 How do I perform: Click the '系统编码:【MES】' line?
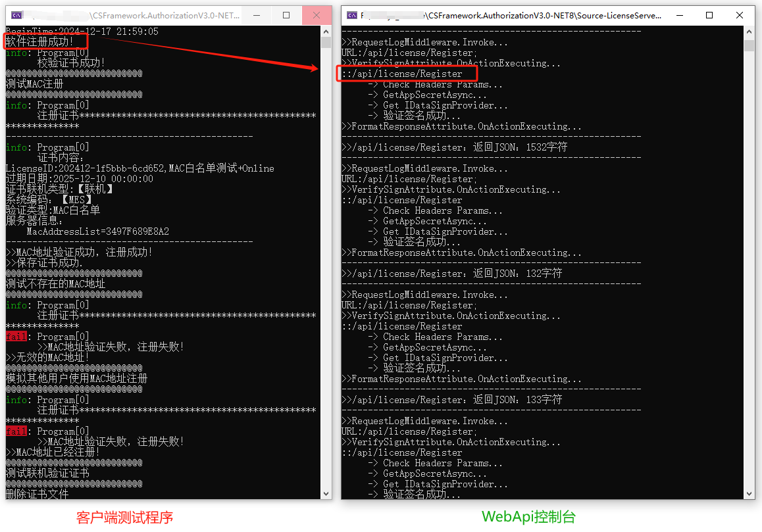pos(49,200)
